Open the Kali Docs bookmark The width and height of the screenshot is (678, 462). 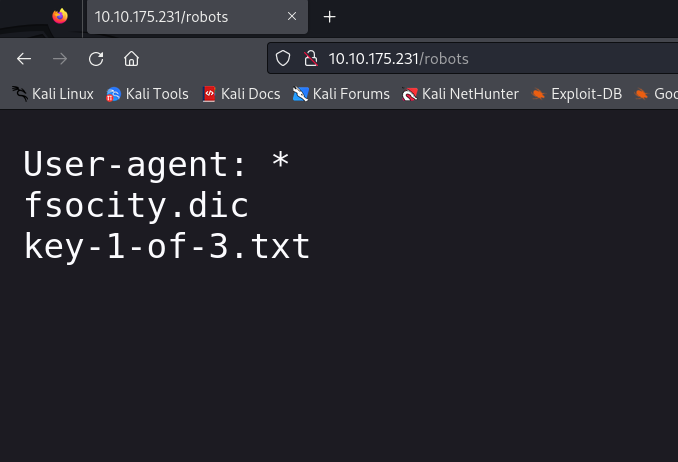(x=241, y=94)
